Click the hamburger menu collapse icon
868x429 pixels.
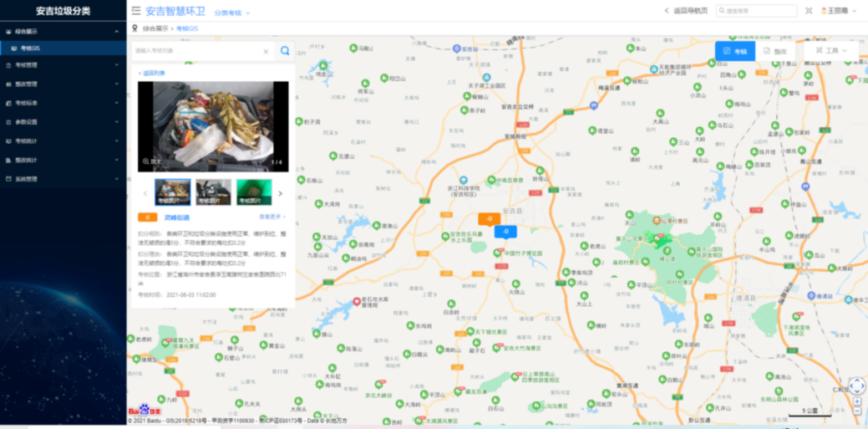(x=136, y=11)
